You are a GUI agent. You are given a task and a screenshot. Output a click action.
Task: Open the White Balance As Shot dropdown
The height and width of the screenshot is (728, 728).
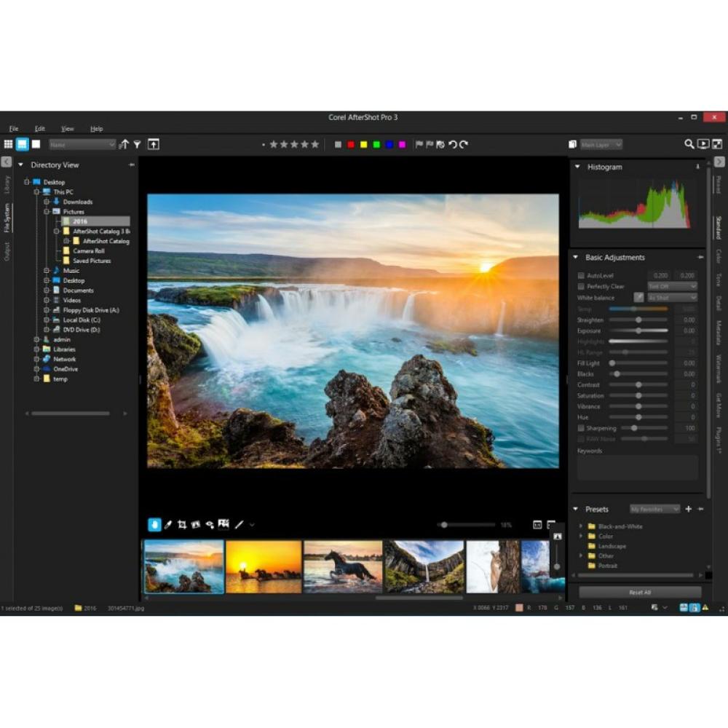[x=671, y=297]
